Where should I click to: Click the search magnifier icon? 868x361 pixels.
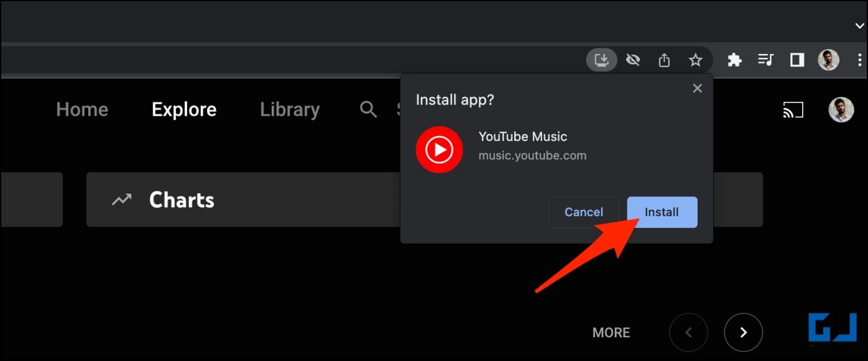pos(369,110)
